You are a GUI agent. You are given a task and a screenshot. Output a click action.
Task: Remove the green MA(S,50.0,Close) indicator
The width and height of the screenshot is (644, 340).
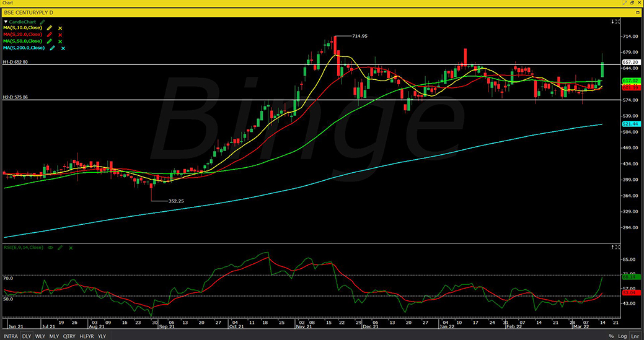[x=60, y=41]
